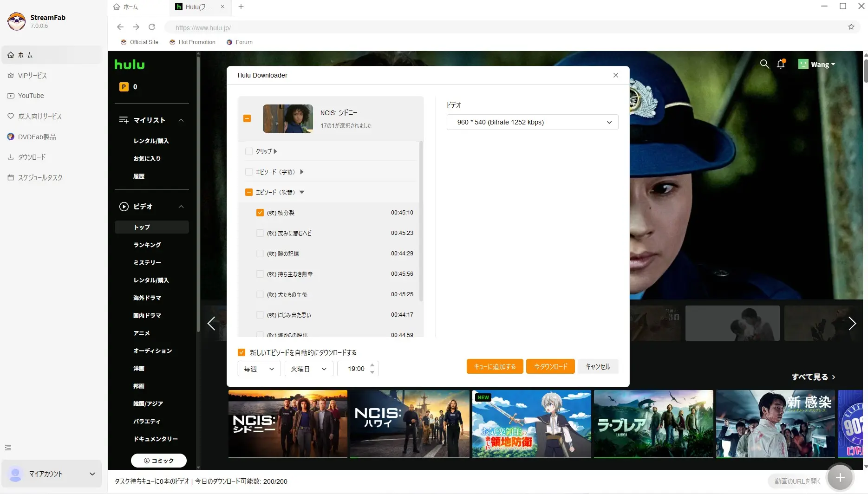Check the (吹) 茂みに潜むヘビ episode
868x494 pixels.
(260, 233)
